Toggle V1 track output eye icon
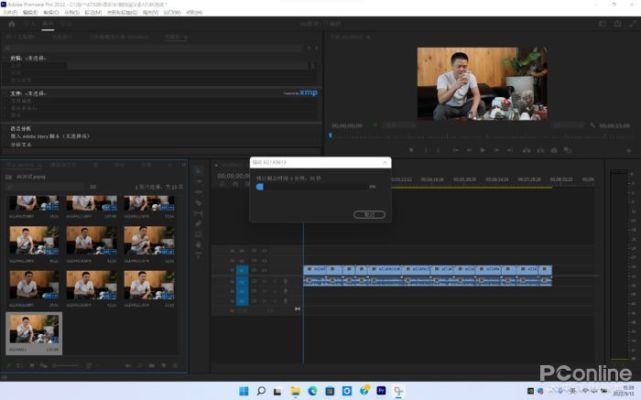This screenshot has height=400, width=641. 264,270
